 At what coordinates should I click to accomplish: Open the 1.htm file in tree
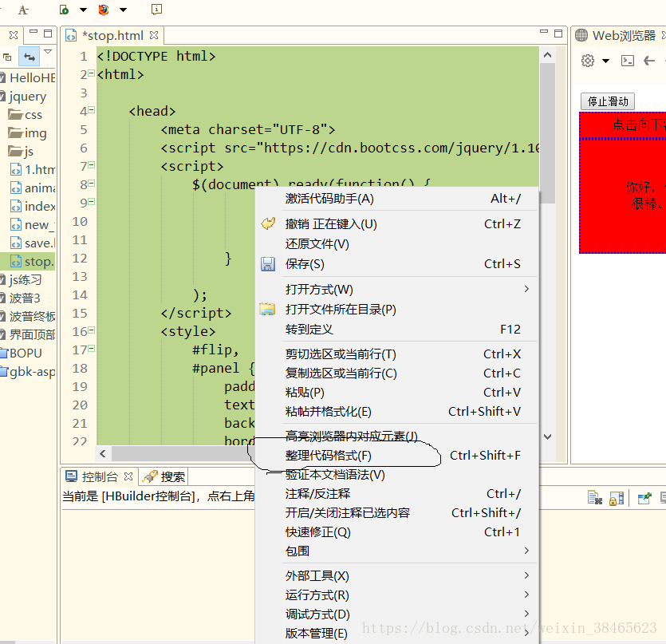point(33,170)
